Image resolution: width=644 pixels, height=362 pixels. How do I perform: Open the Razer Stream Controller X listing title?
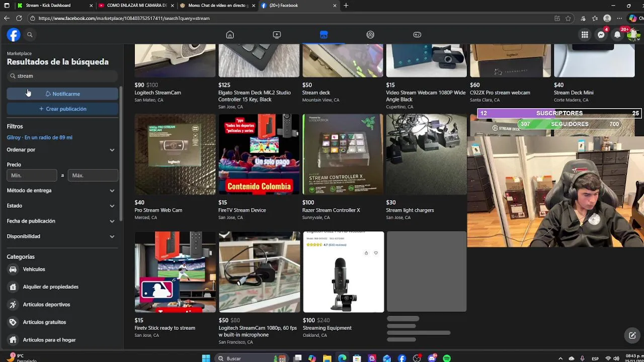pos(331,210)
